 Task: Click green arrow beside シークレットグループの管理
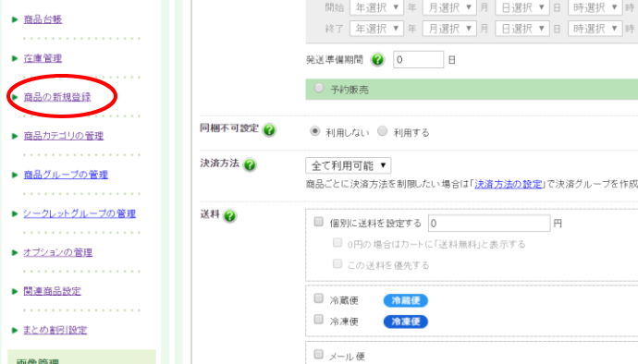[x=15, y=213]
